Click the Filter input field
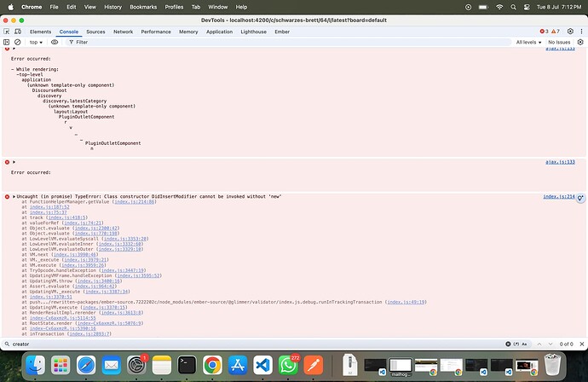Screen dimensions: 588x382 tap(289, 42)
